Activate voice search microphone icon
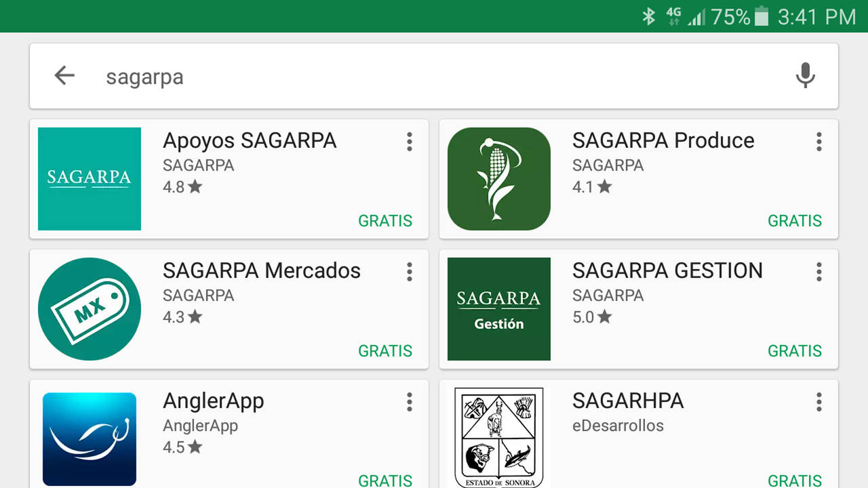Image resolution: width=868 pixels, height=488 pixels. coord(805,75)
